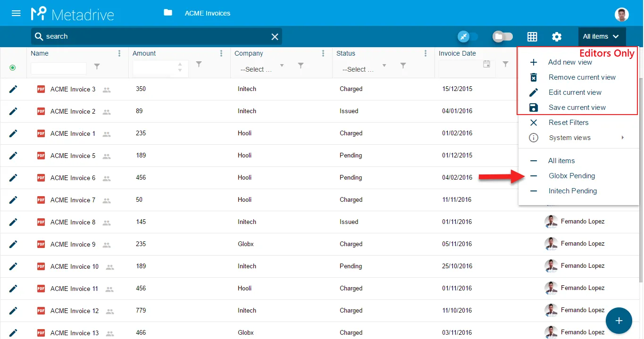Click the blue collapse arrows toggle
The width and height of the screenshot is (644, 339).
click(468, 36)
